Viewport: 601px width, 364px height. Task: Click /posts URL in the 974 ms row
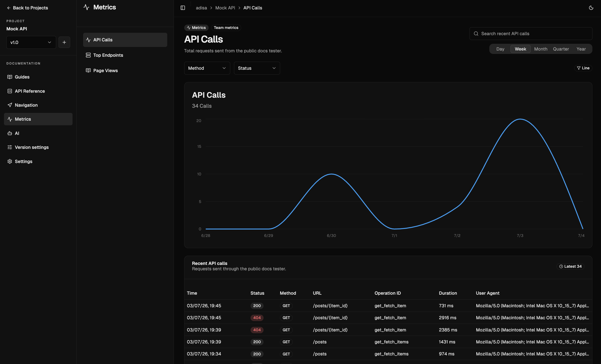point(319,354)
